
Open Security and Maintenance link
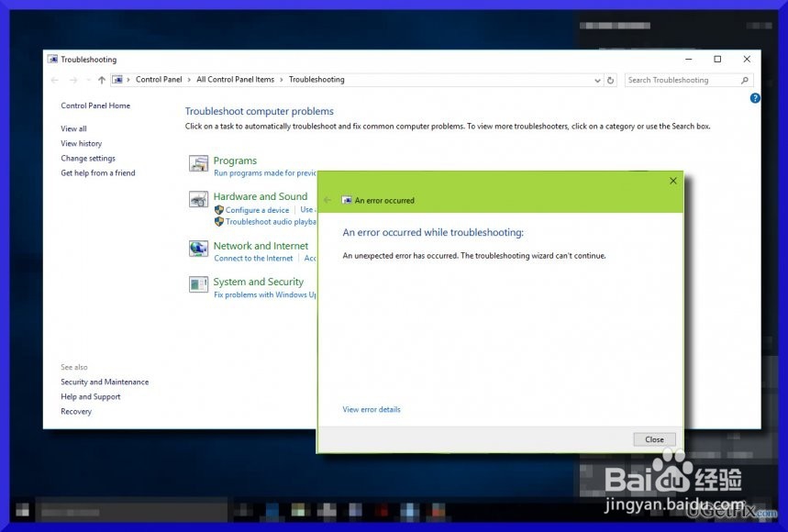[x=105, y=382]
